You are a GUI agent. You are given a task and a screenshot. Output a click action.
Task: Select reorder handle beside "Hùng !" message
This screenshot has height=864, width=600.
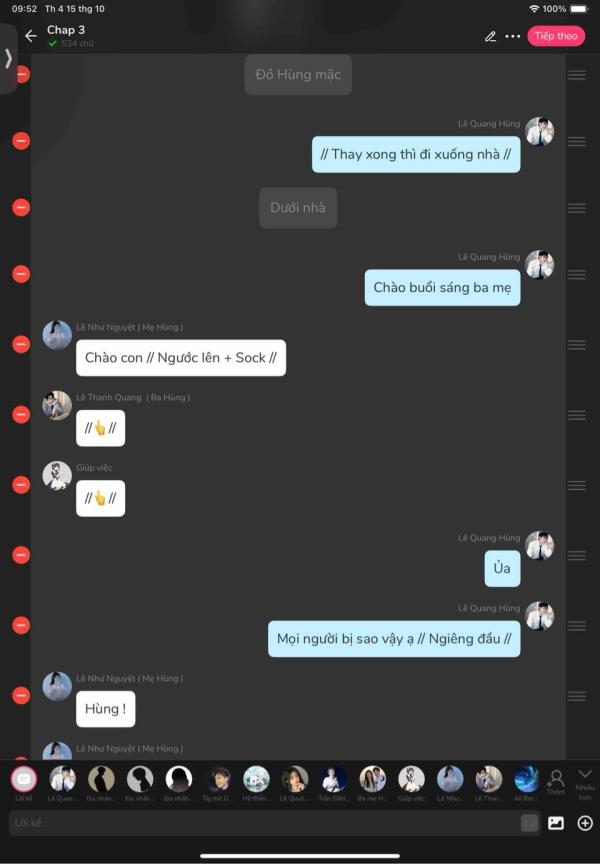[577, 696]
